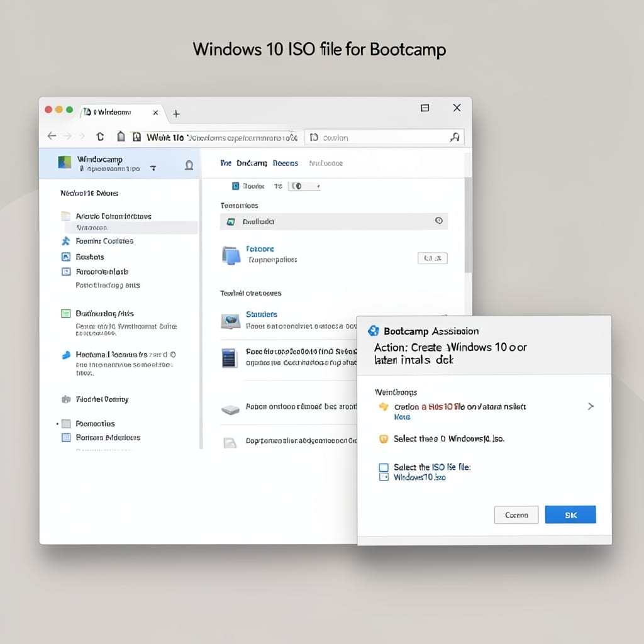Viewport: 644px width, 644px height.
Task: Click the hand icon beside Cretion row
Action: pyautogui.click(x=383, y=407)
